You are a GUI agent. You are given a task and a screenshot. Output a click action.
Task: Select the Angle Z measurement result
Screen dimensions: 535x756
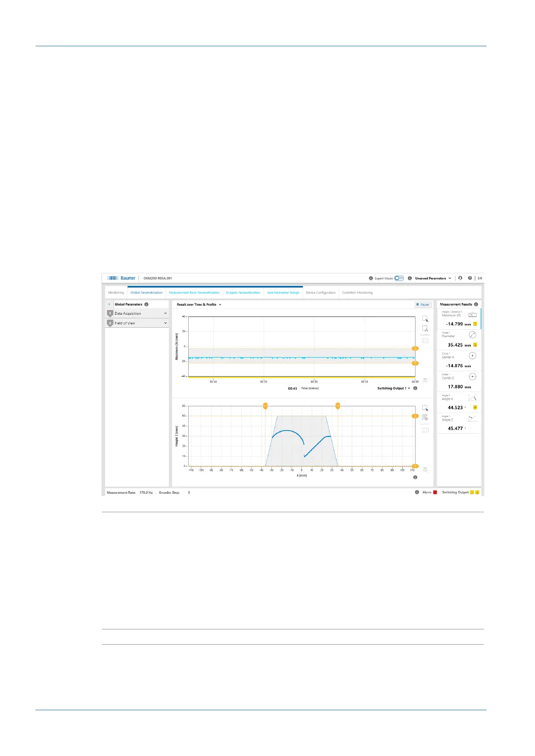(459, 423)
